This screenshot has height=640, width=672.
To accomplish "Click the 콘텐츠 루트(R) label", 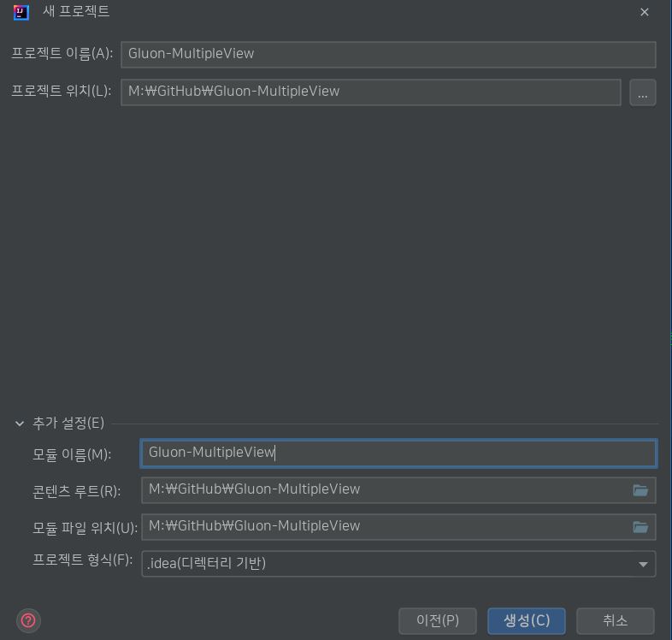I will coord(77,492).
